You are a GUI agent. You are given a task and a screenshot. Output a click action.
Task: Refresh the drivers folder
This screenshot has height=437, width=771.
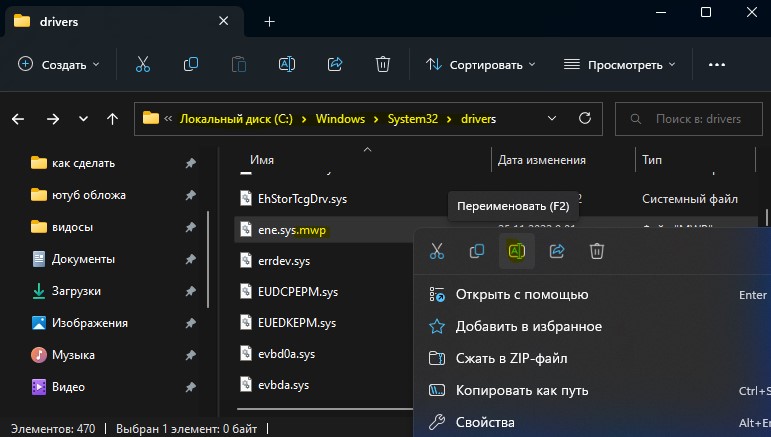tap(585, 118)
